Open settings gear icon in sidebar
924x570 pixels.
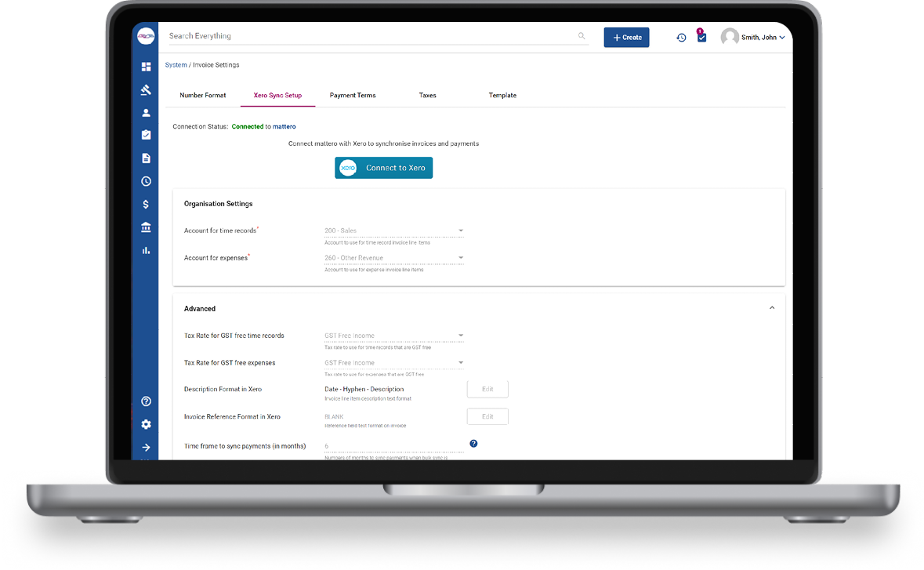pos(146,424)
